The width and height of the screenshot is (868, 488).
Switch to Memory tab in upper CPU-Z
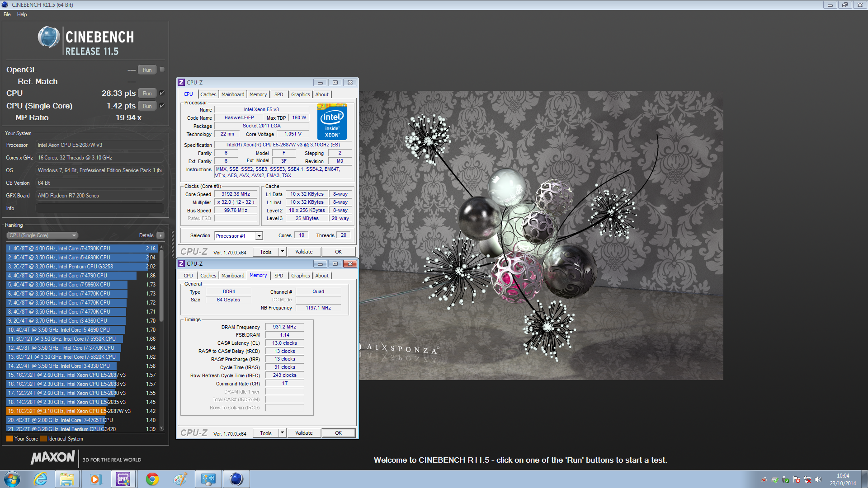258,94
